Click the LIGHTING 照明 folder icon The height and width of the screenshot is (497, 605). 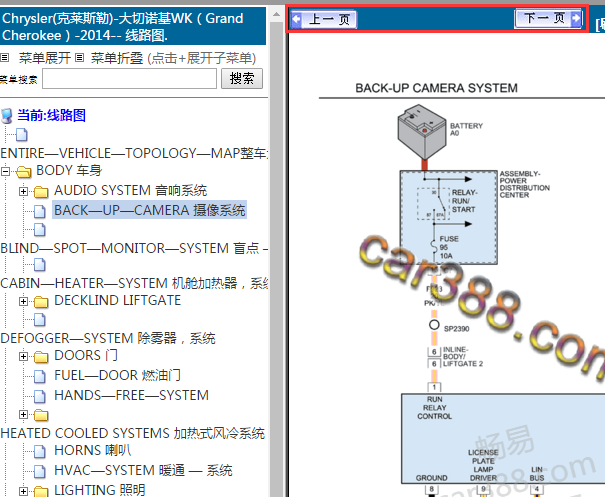pos(41,492)
